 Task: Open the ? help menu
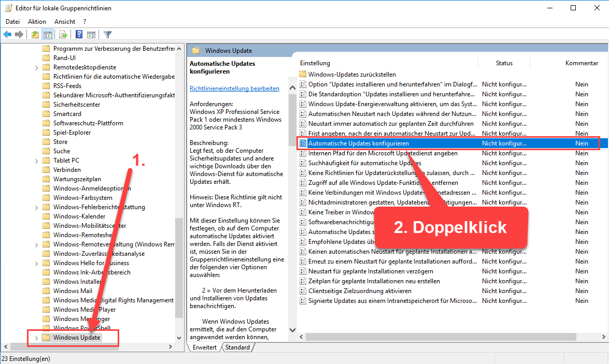click(x=84, y=22)
